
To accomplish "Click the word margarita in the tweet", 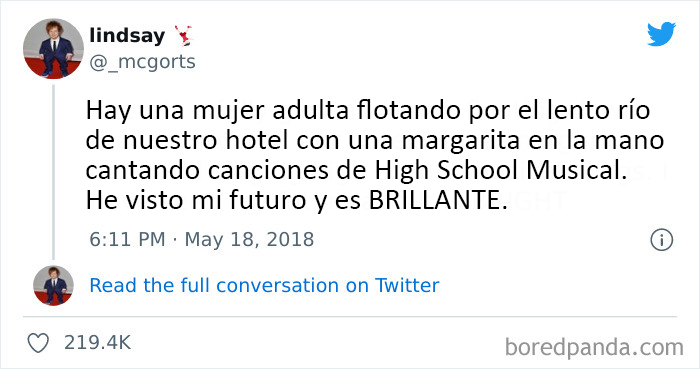I will click(x=460, y=141).
